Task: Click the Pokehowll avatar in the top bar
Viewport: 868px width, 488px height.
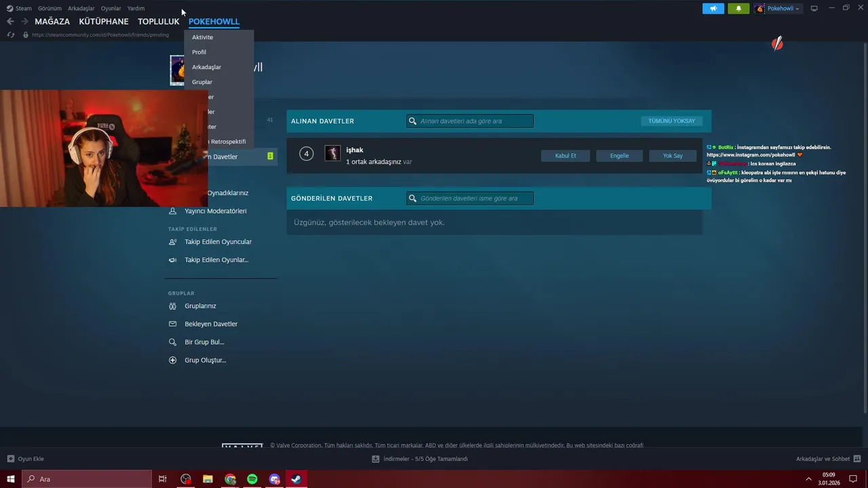Action: coord(760,8)
